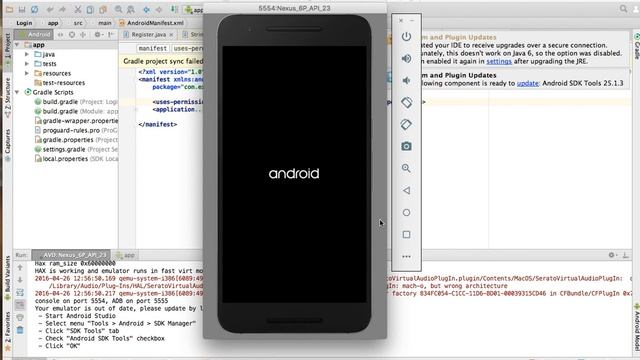Click the Save All toolbar icon
The image size is (640, 360).
[x=22, y=9]
